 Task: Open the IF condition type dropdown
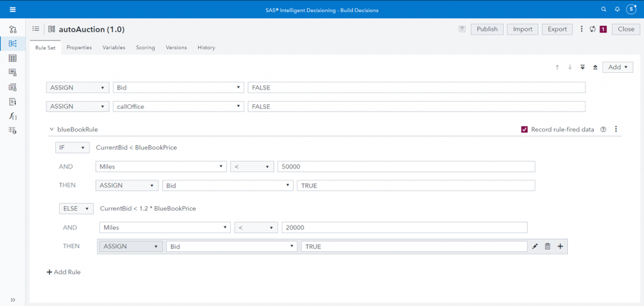click(72, 148)
